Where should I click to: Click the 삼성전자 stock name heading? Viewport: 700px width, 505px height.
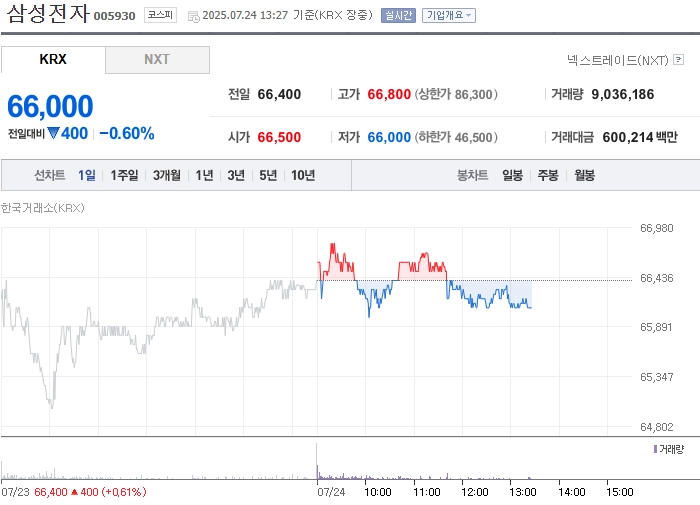coord(49,13)
